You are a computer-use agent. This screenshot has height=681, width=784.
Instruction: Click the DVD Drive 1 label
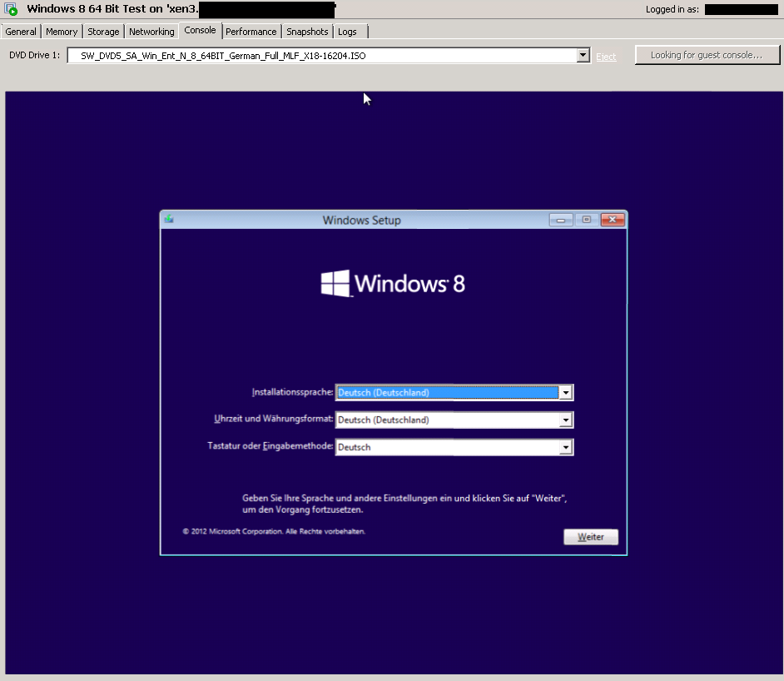[x=34, y=55]
